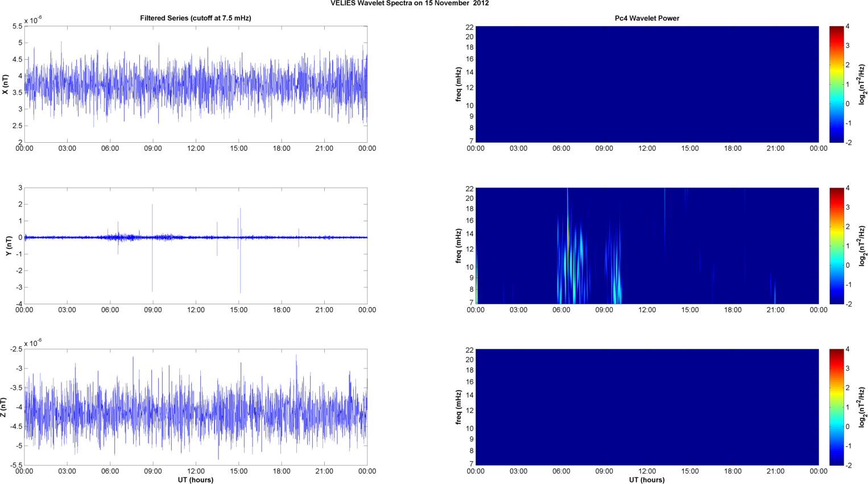Click inside the top wavelet power spectrogram

[x=647, y=84]
